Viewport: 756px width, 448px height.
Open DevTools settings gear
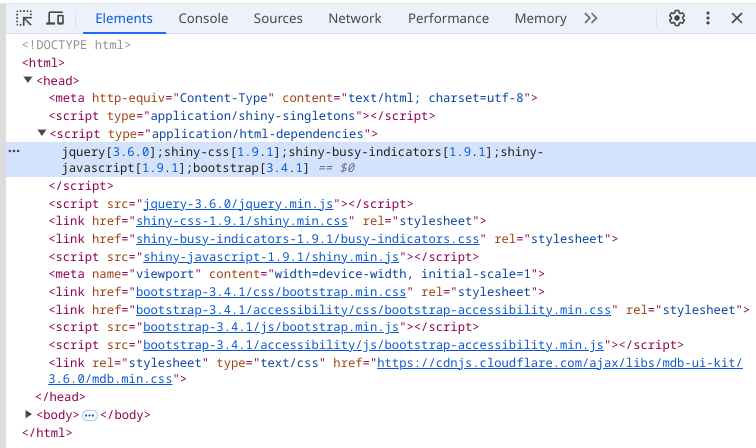676,18
